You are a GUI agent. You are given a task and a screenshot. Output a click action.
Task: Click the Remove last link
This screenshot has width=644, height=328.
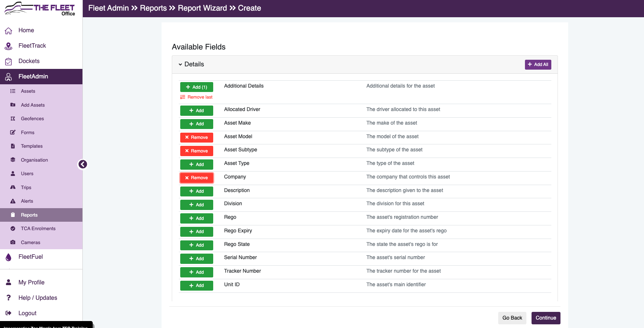point(196,97)
